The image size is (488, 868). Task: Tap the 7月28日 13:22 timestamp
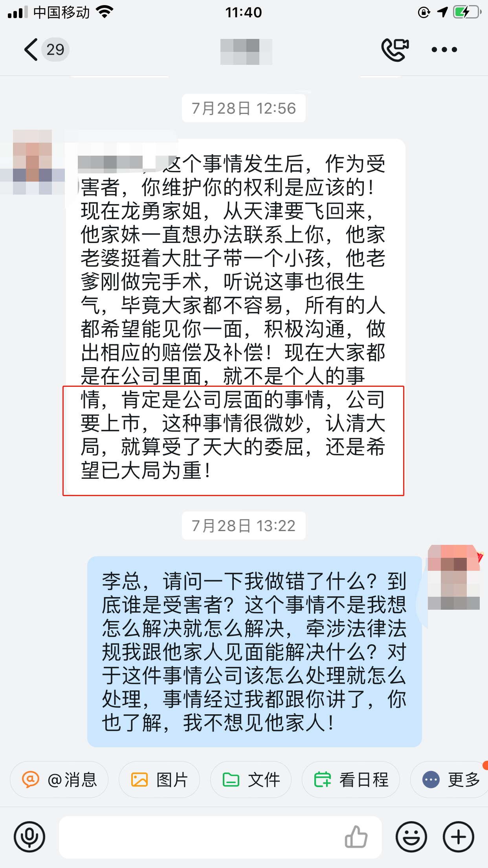[x=244, y=526]
